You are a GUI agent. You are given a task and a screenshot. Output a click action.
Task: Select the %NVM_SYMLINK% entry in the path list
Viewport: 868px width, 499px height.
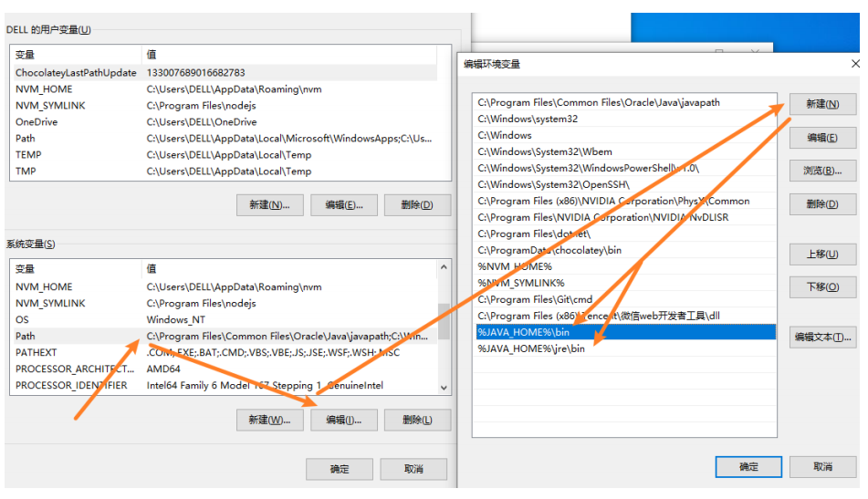click(521, 284)
